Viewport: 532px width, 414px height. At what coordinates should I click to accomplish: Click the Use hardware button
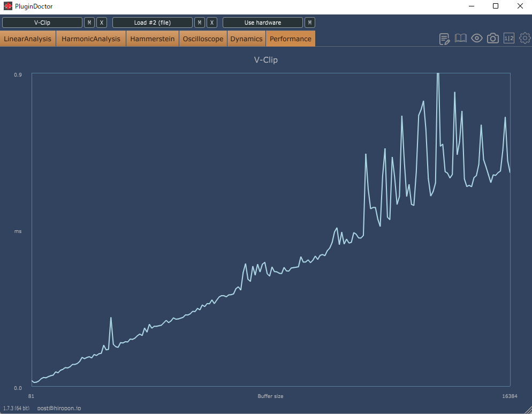263,22
